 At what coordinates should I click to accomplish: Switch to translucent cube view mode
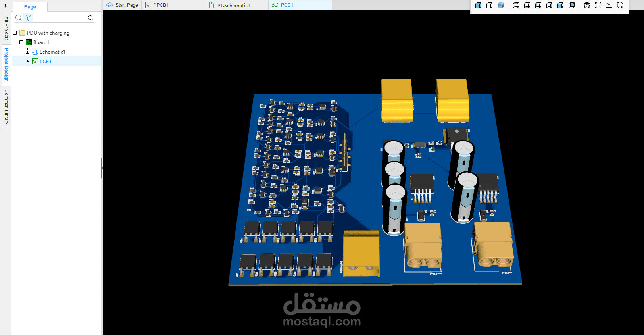[x=500, y=5]
